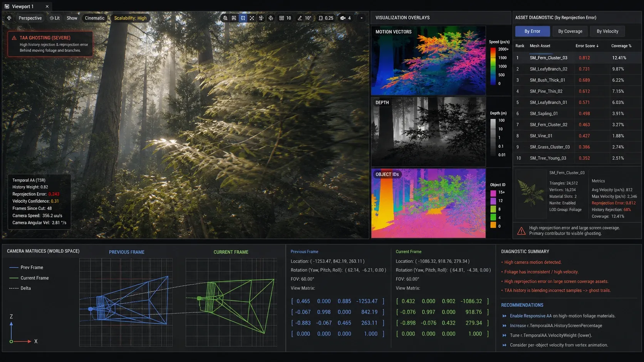Click the blue-highlighted transform tool icon
This screenshot has width=644, height=362.
[x=243, y=18]
